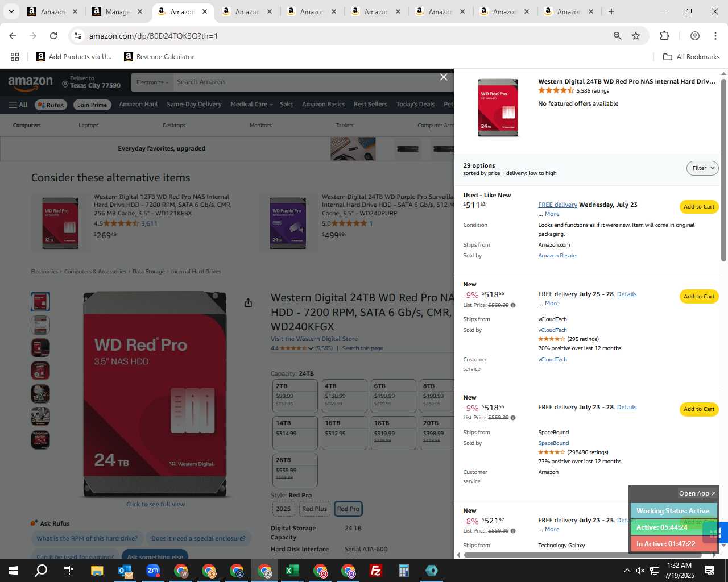Open All Bookmarks folder
The width and height of the screenshot is (728, 582).
[x=692, y=57]
